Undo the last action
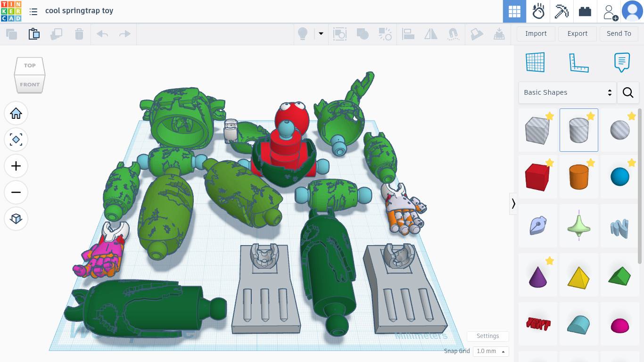This screenshot has width=644, height=362. click(x=102, y=34)
